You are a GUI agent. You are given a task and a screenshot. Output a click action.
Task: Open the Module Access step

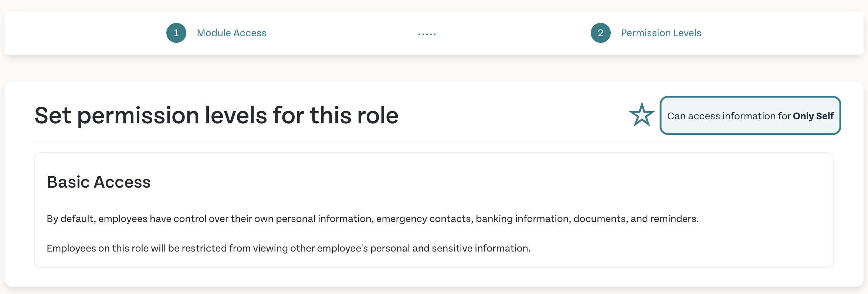pyautogui.click(x=231, y=33)
